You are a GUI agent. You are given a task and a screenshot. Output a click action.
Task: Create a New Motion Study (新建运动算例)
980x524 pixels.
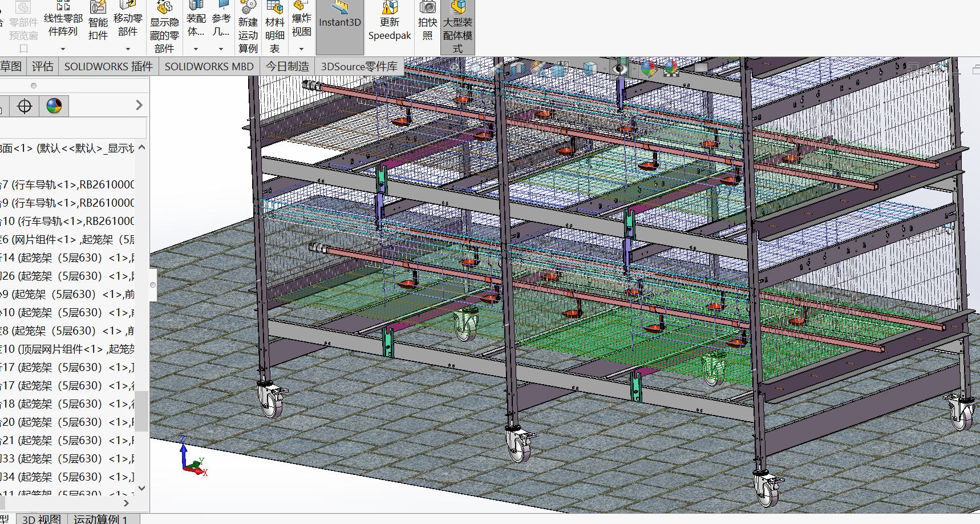coord(248,27)
